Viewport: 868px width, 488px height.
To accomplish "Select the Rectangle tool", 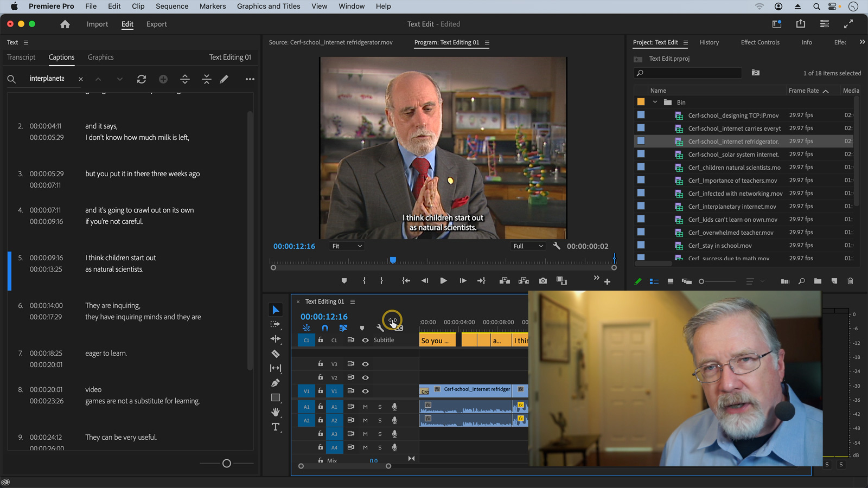I will tap(276, 397).
